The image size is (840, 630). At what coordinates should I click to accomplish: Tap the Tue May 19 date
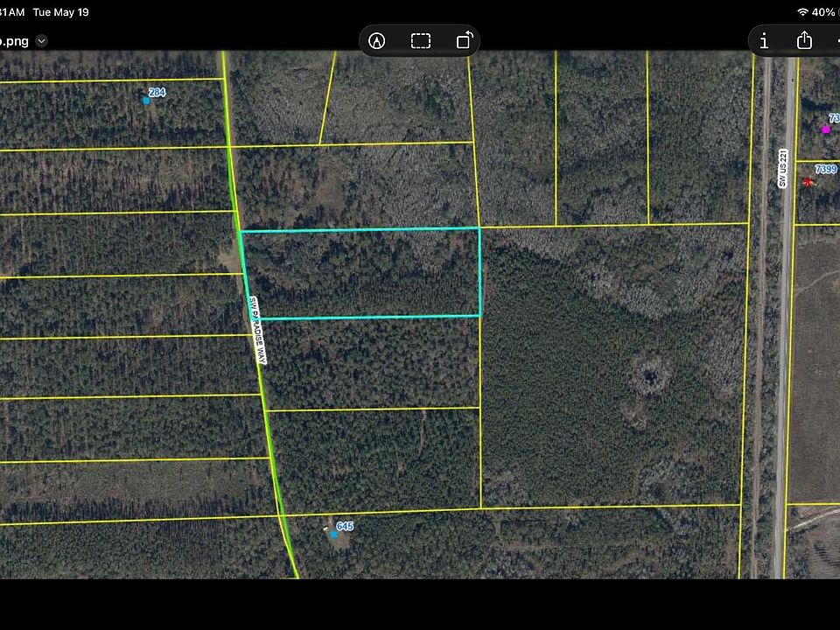(x=61, y=11)
